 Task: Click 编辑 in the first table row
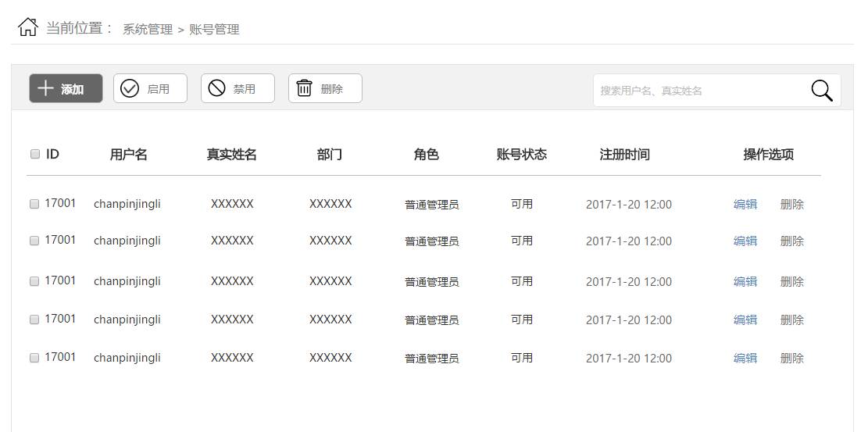[745, 204]
